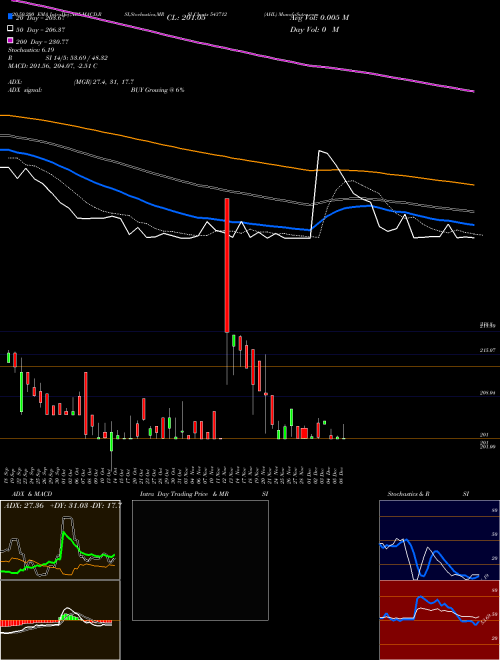500x660 pixels.
Task: Click the 'BUY Growing @ 6%' signal text
Action: tap(157, 90)
